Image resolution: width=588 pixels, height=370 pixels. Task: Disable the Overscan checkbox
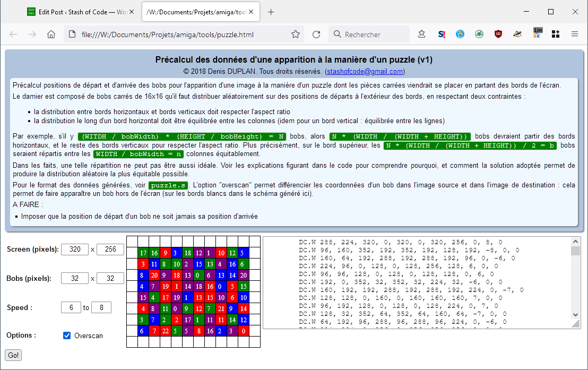[x=67, y=335]
